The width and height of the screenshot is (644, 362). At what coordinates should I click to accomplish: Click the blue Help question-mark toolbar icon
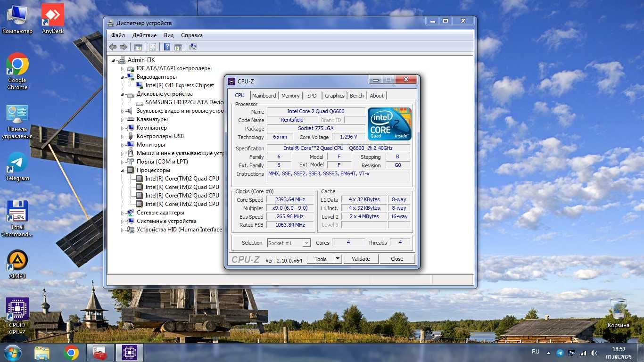(x=167, y=47)
